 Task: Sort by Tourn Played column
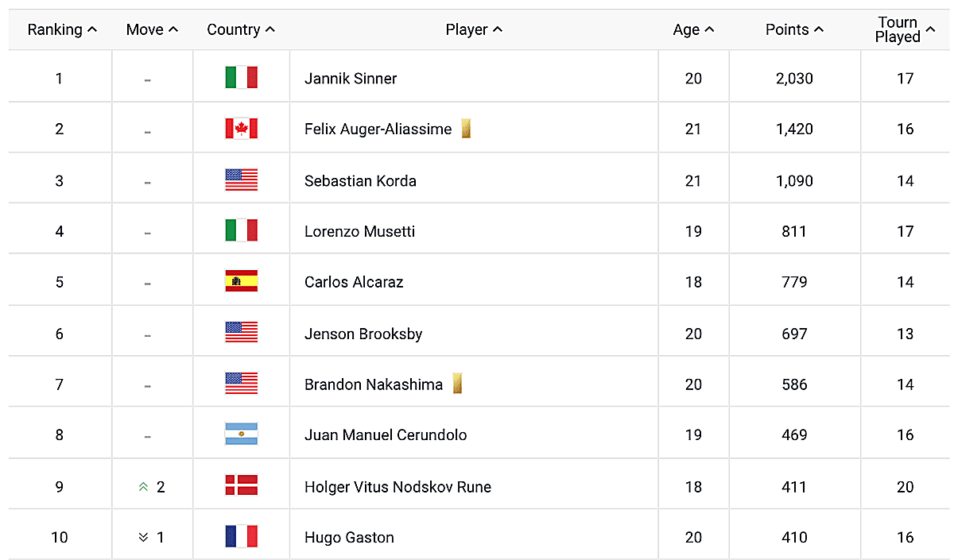[x=904, y=29]
